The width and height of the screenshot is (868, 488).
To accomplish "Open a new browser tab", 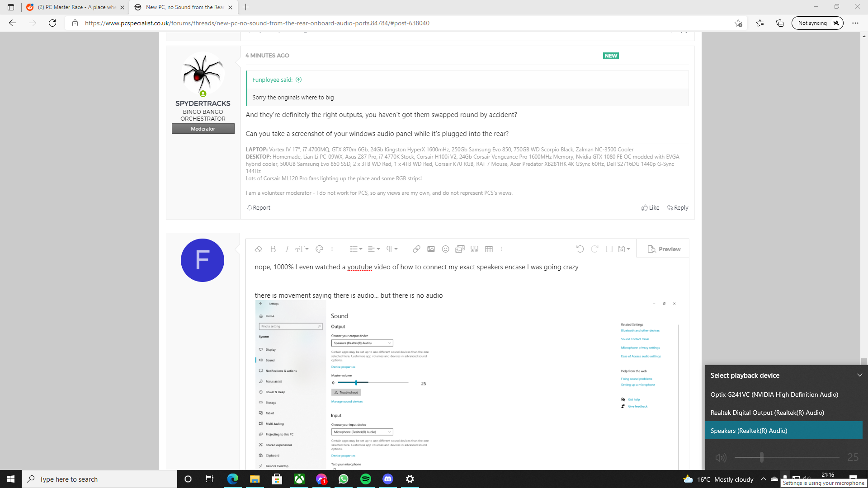I will 245,7.
